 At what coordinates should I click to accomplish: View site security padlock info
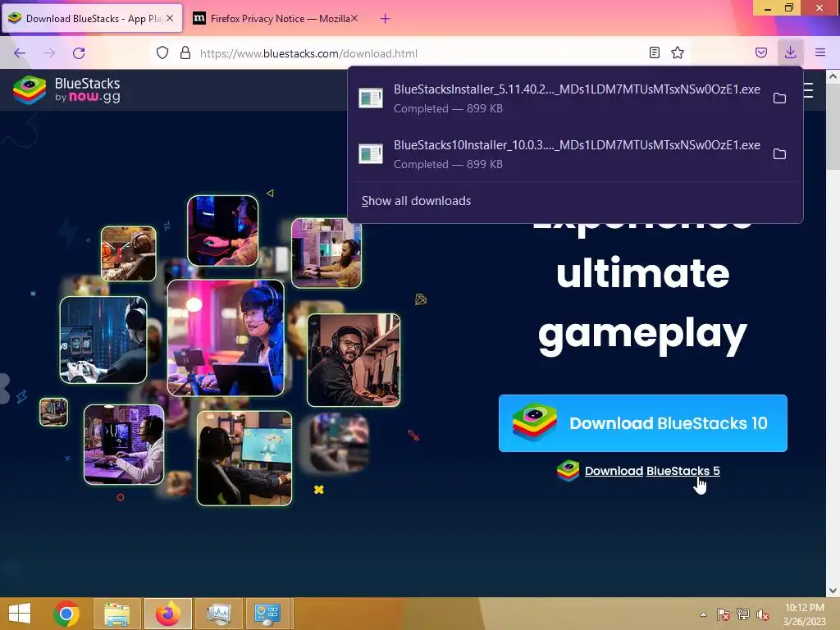185,52
